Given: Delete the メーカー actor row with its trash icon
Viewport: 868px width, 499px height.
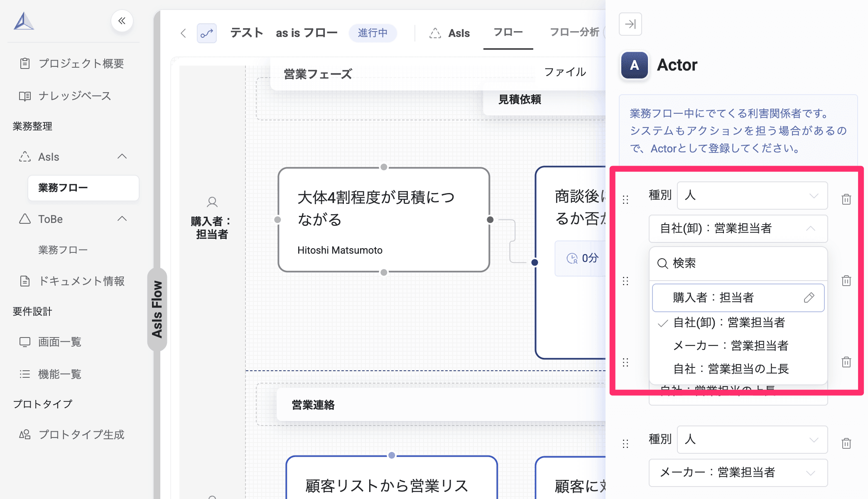Looking at the screenshot, I should (x=846, y=443).
